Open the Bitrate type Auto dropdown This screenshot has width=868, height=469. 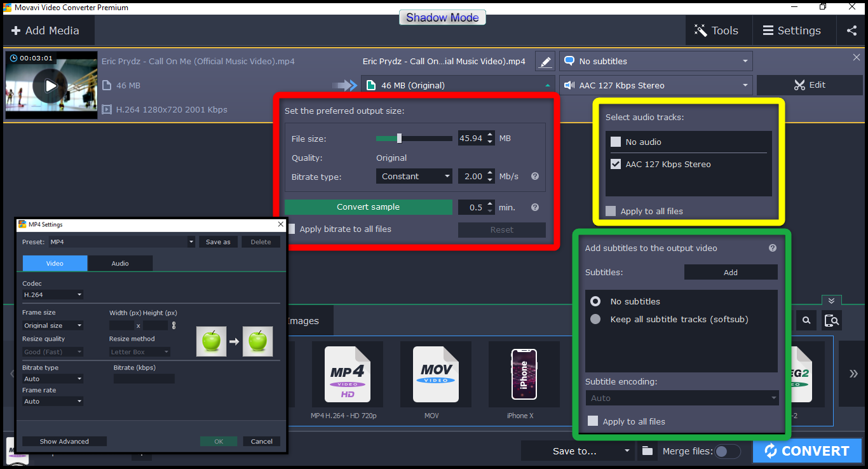pyautogui.click(x=53, y=379)
